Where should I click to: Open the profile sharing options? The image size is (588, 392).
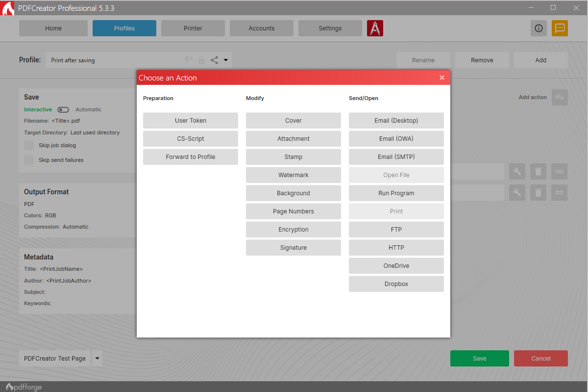tap(214, 60)
